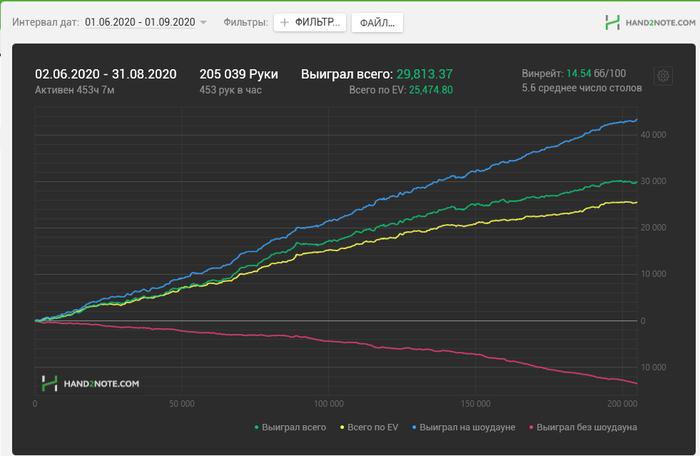Viewport: 700px width, 456px height.
Task: Click the EV total value 25,474.80
Action: point(431,90)
